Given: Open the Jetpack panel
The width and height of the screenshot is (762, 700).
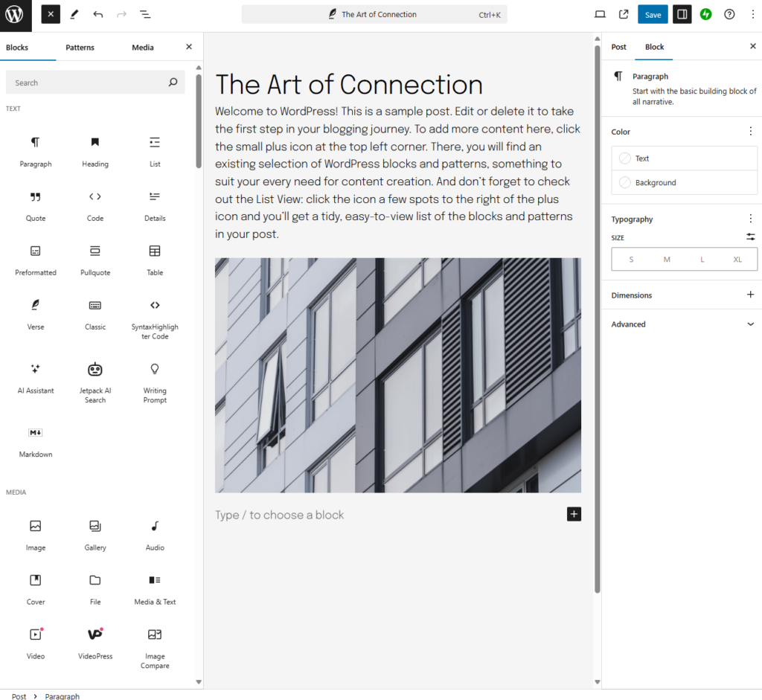Looking at the screenshot, I should tap(705, 14).
